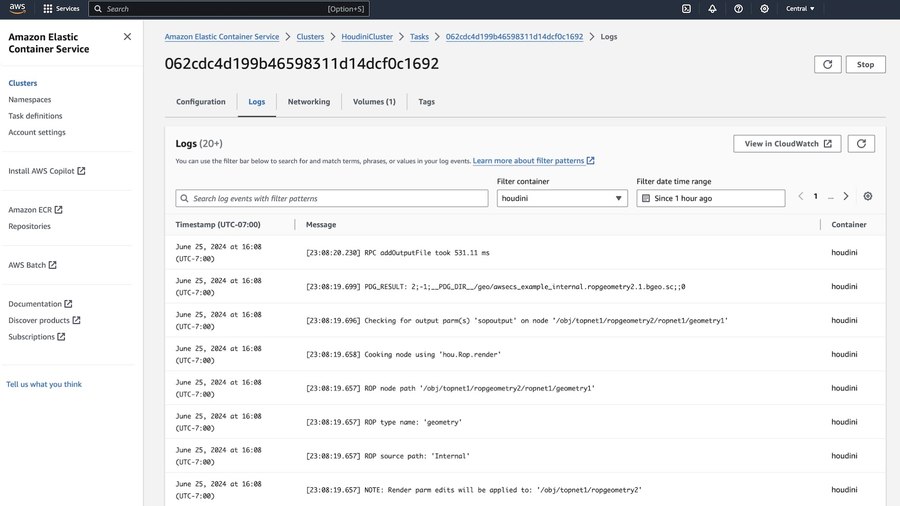
Task: Open CloudShell terminal icon in header
Action: click(686, 9)
